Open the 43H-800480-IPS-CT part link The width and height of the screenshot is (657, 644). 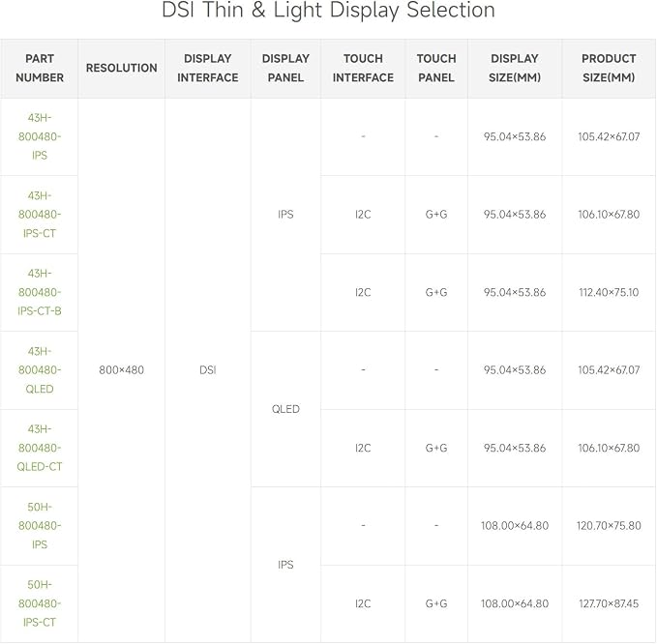[x=40, y=215]
